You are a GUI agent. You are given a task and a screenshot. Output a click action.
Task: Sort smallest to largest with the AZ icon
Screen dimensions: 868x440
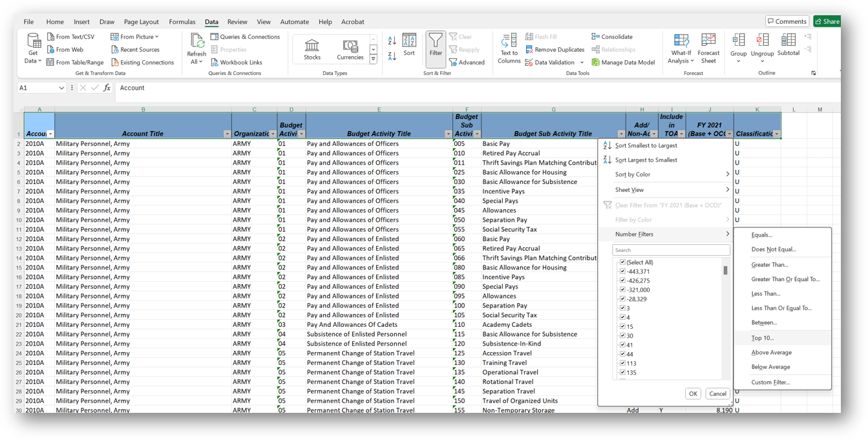[x=392, y=40]
